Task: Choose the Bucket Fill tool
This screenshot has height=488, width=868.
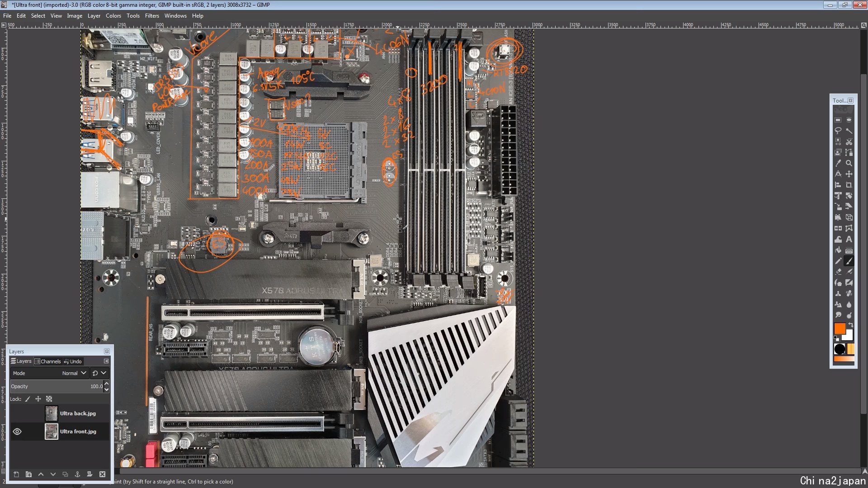Action: coord(838,250)
